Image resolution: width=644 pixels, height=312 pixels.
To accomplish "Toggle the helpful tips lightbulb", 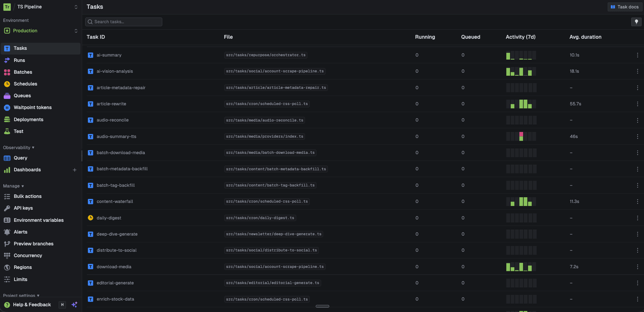I will (636, 22).
